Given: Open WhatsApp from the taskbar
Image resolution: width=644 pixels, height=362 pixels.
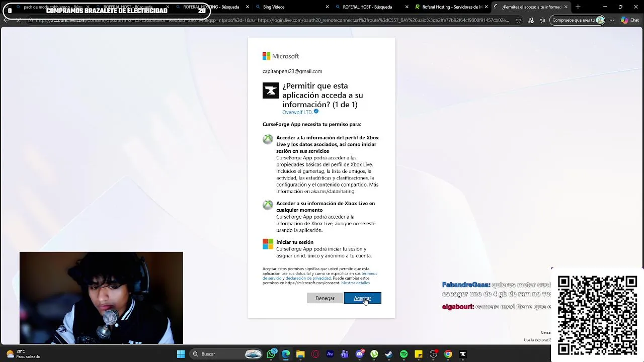Looking at the screenshot, I should [x=272, y=354].
